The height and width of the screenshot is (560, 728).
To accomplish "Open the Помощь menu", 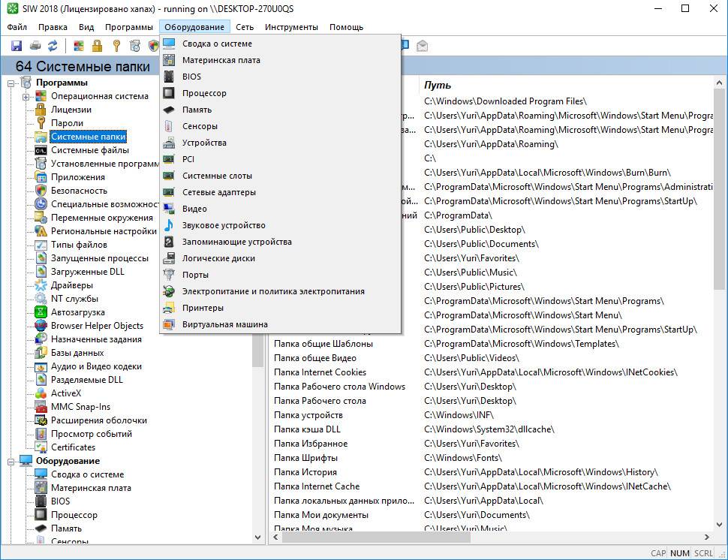I will (x=346, y=27).
